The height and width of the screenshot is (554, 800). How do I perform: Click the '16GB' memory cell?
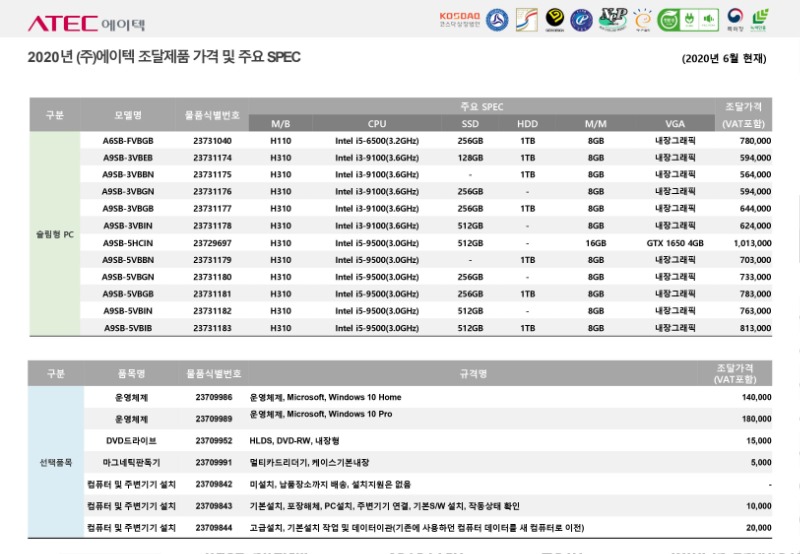click(x=596, y=243)
